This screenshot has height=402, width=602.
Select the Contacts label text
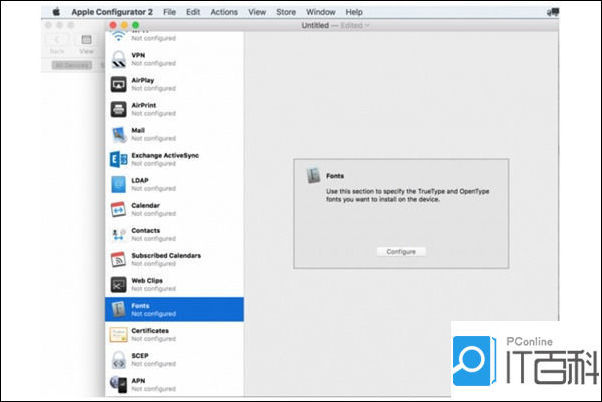pos(146,230)
